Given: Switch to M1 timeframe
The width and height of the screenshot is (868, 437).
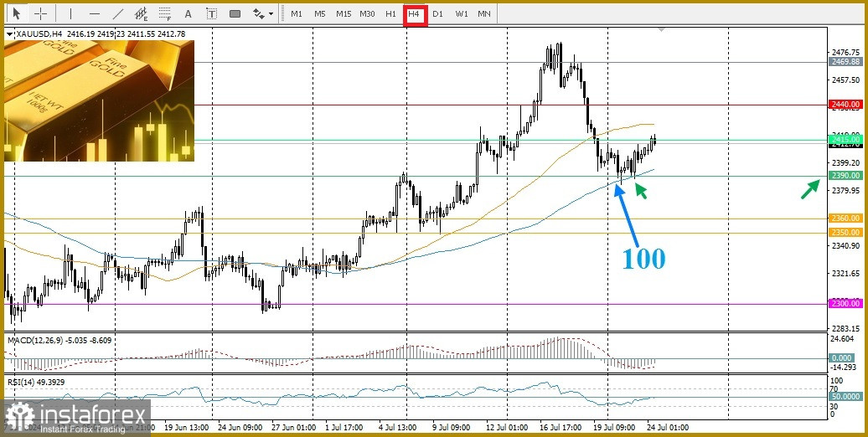Looking at the screenshot, I should pyautogui.click(x=297, y=14).
